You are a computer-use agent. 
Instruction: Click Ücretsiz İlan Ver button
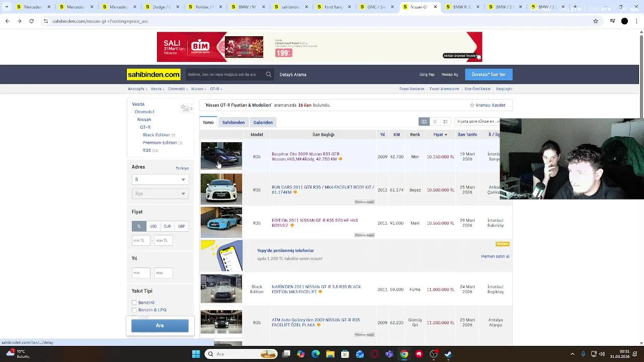[489, 74]
